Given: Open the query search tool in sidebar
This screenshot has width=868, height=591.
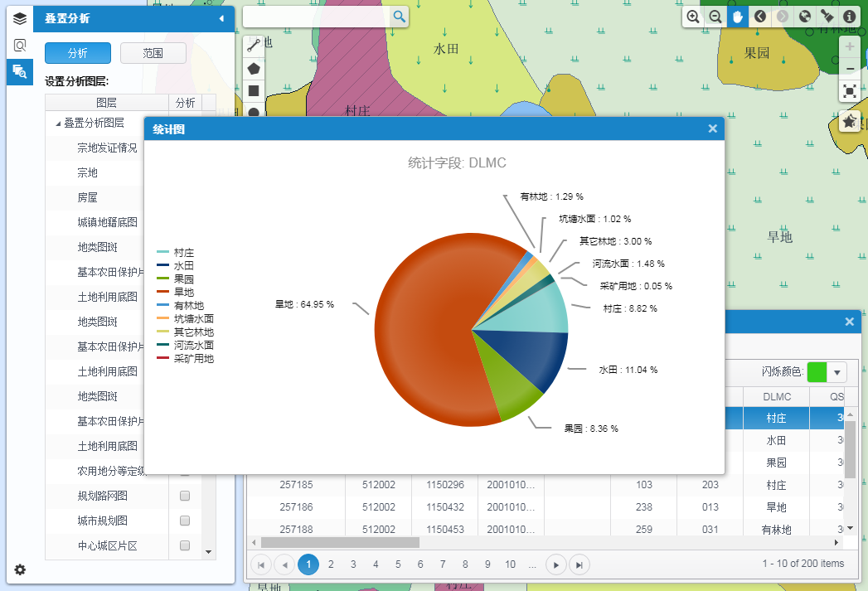Looking at the screenshot, I should [20, 46].
